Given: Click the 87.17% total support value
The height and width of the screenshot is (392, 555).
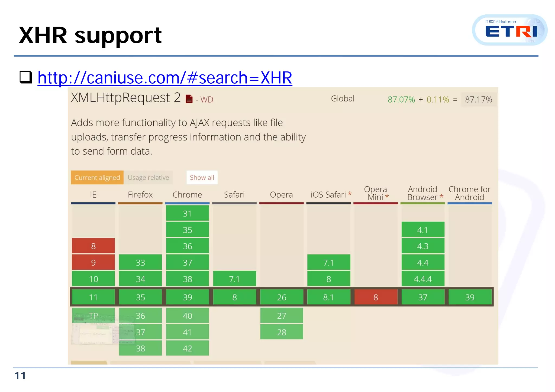Looking at the screenshot, I should tap(479, 100).
